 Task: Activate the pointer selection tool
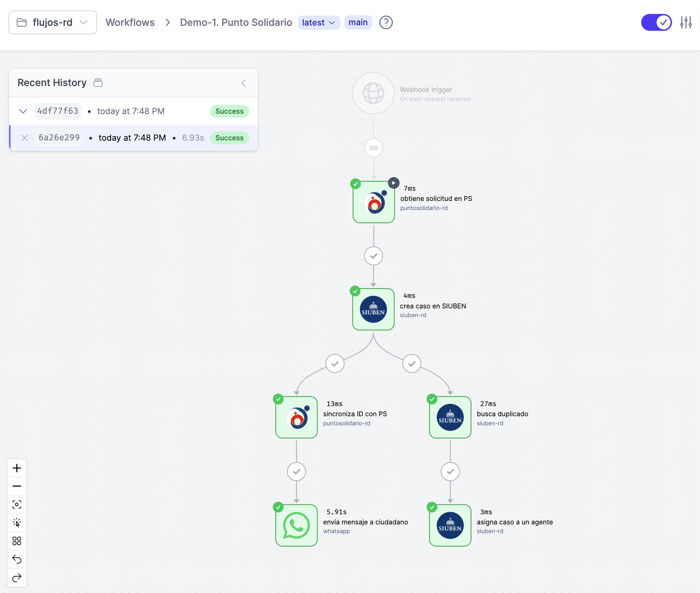click(17, 523)
